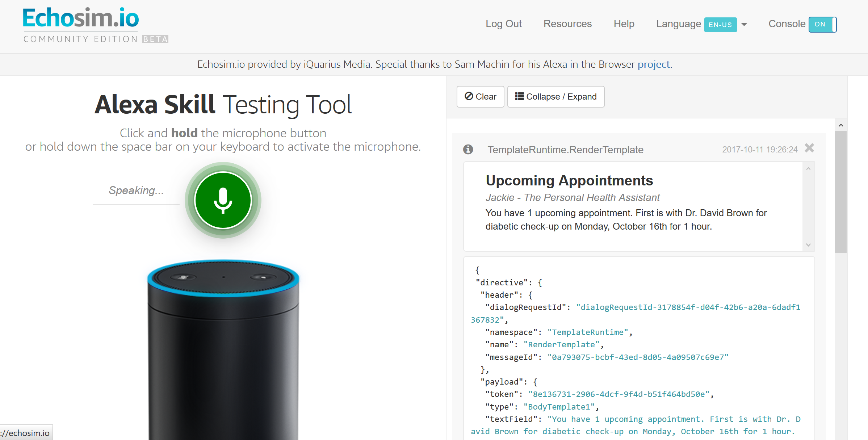Toggle the Console ON switch

822,24
